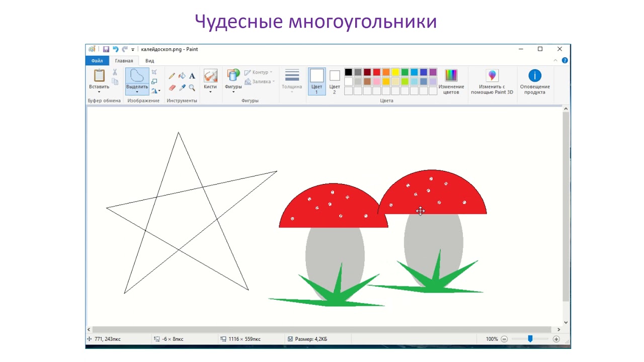Select the Pencil tool
This screenshot has width=644, height=362.
[x=172, y=76]
